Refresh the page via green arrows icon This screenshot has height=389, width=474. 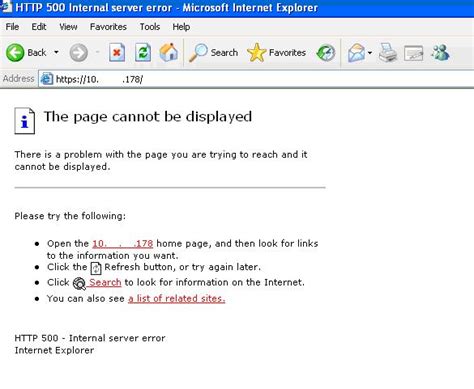pos(143,52)
